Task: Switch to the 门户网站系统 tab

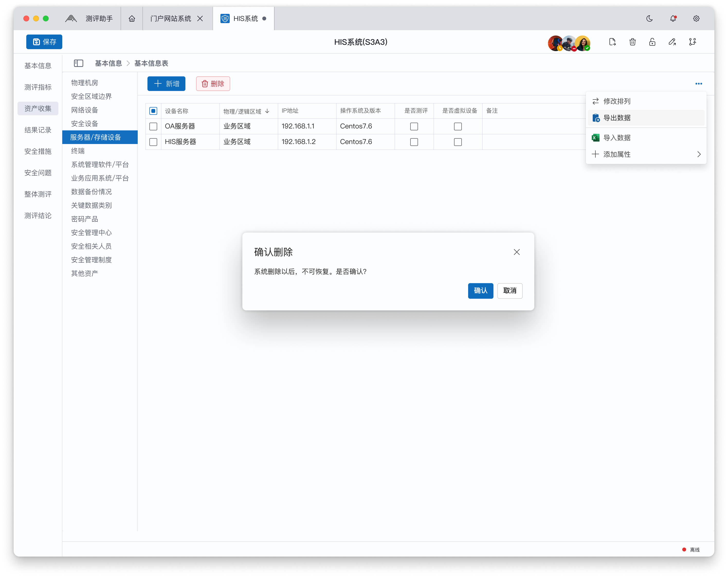Action: [x=171, y=18]
